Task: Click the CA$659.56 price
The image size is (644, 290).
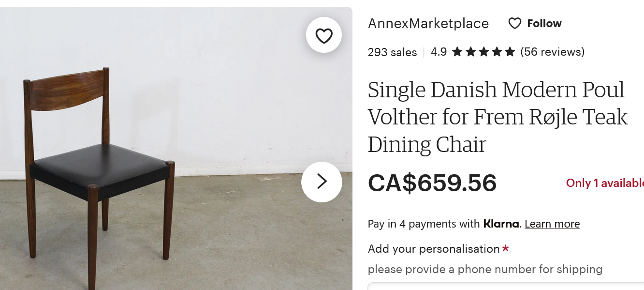Action: tap(432, 183)
